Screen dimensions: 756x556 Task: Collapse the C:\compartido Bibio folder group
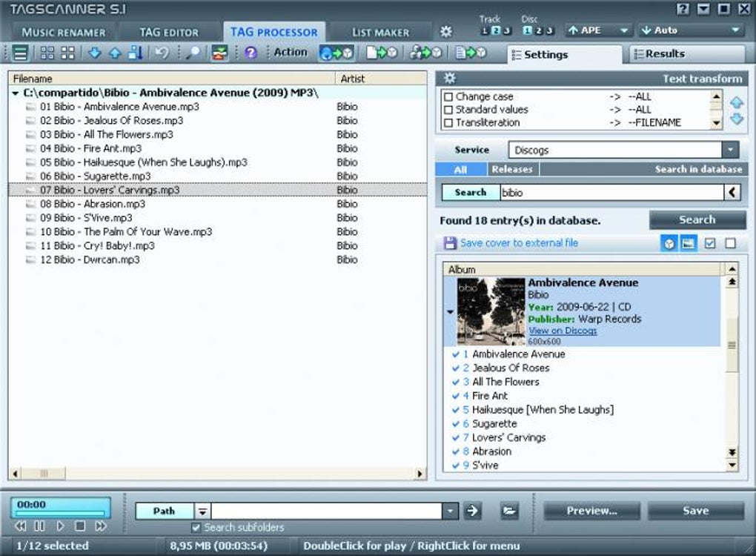16,93
